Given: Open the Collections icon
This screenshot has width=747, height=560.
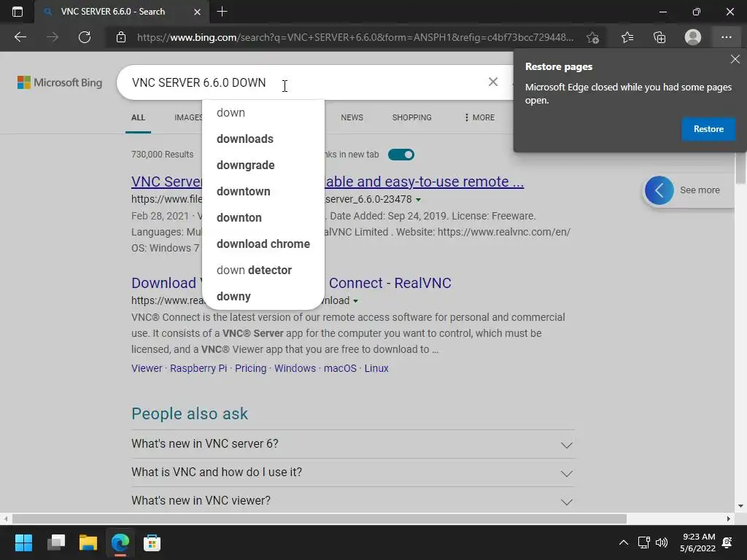Looking at the screenshot, I should point(659,37).
